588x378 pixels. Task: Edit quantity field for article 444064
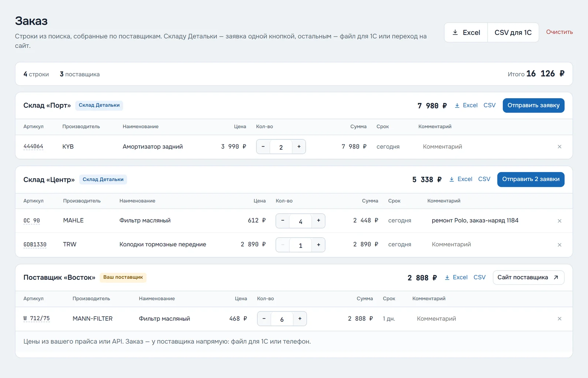[x=281, y=147]
